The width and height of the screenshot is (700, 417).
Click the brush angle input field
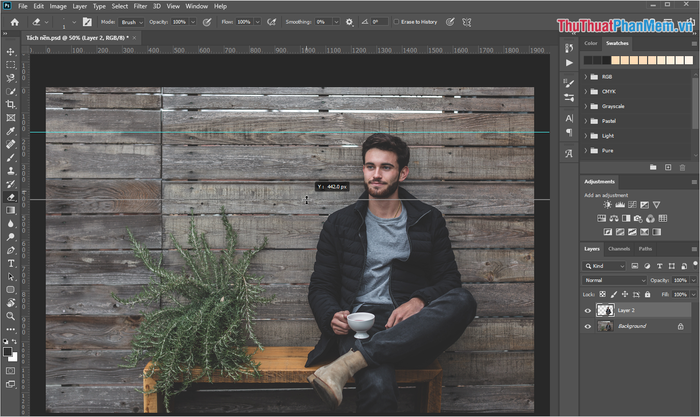379,22
